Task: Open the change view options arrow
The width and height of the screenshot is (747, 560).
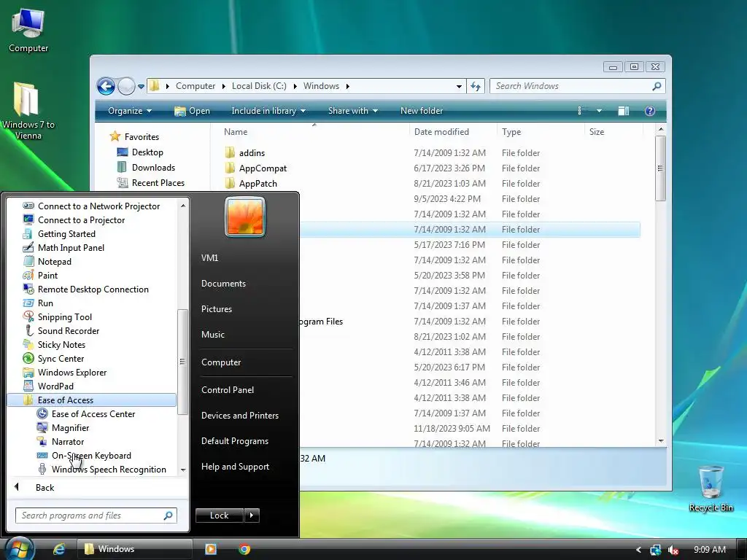Action: pyautogui.click(x=599, y=111)
